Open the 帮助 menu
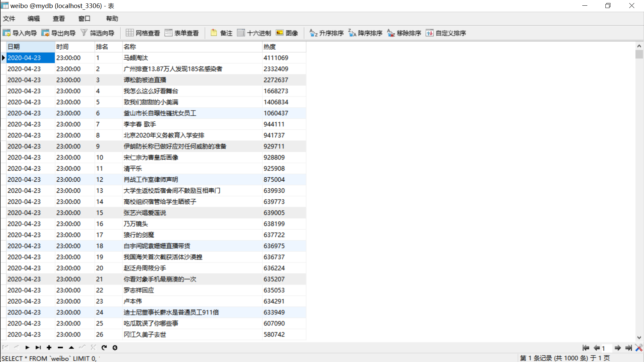This screenshot has height=362, width=644. point(112,18)
